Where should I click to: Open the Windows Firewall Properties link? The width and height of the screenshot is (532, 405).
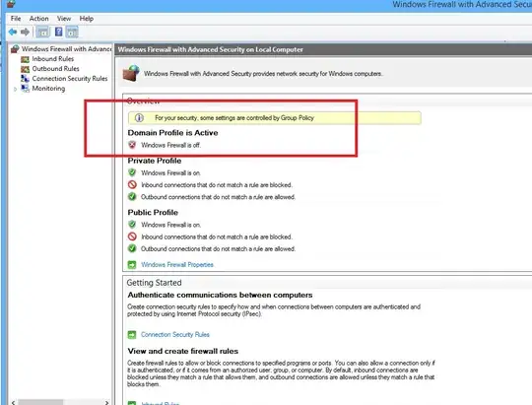177,265
